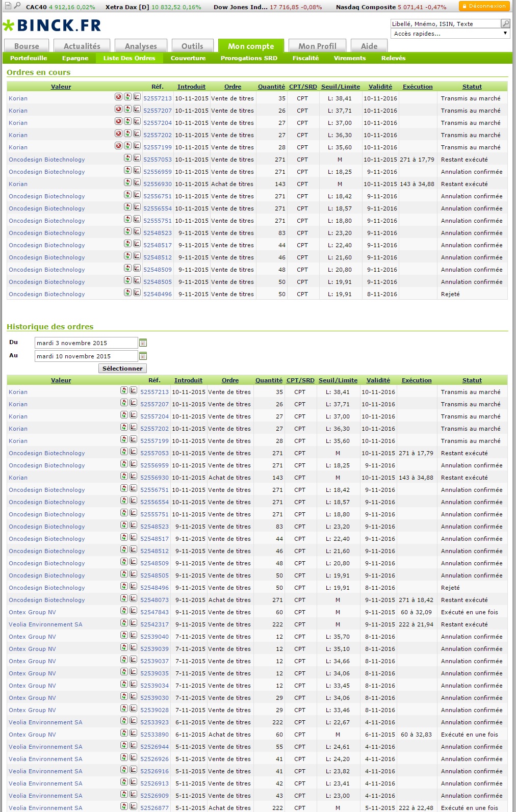Open the Aide tab
Screen dimensions: 516x812
coord(369,46)
